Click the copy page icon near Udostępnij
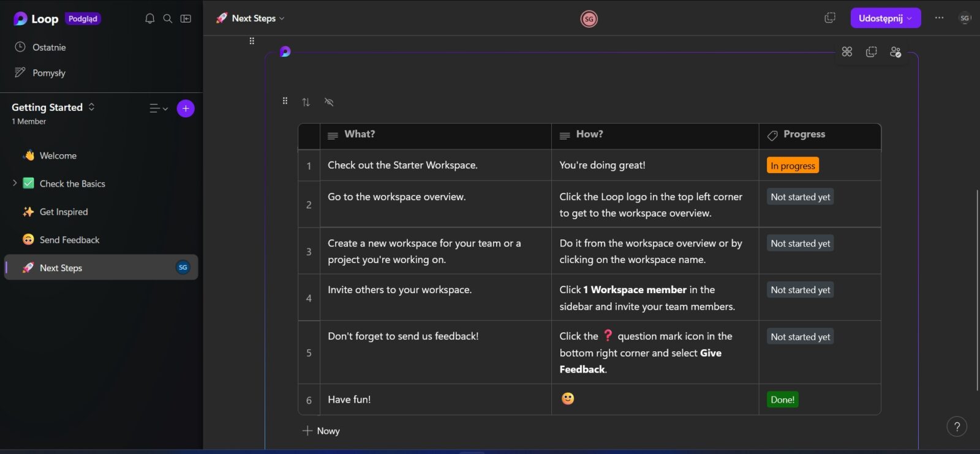This screenshot has width=980, height=454. coord(830,18)
